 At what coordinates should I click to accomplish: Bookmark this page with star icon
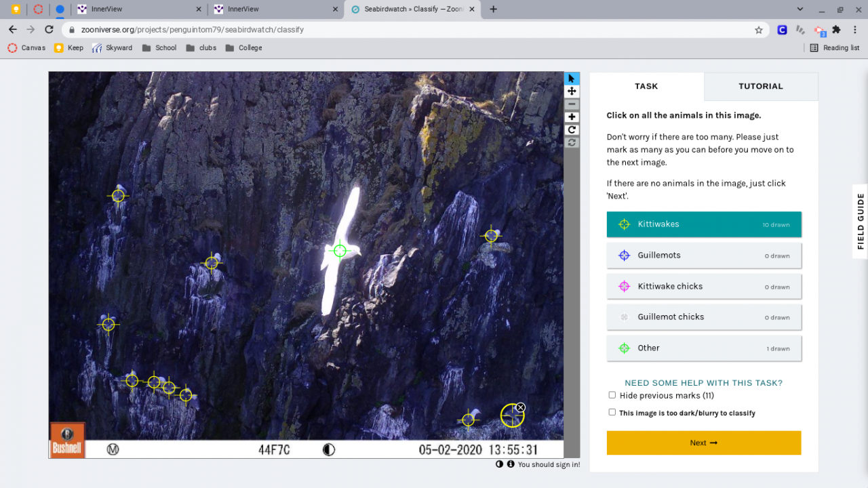(759, 30)
